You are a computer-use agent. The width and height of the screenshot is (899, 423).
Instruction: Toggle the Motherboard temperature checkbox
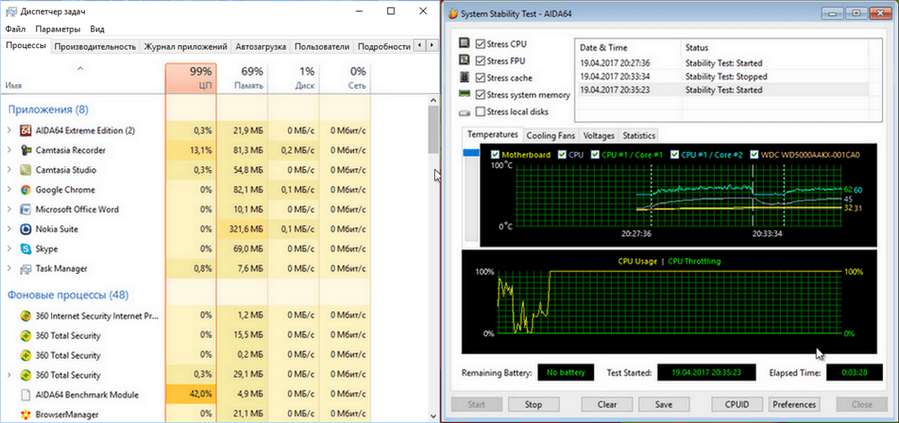(495, 155)
